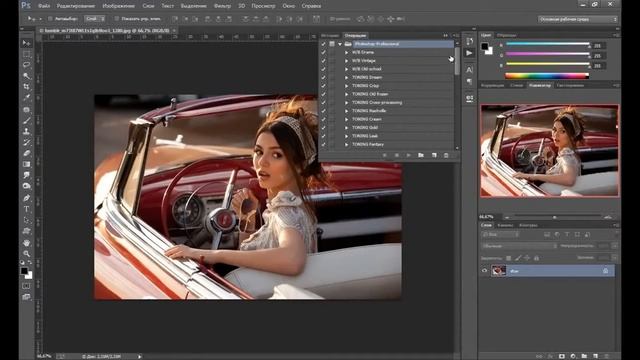Click the lock transparent pixels icon

[509, 258]
